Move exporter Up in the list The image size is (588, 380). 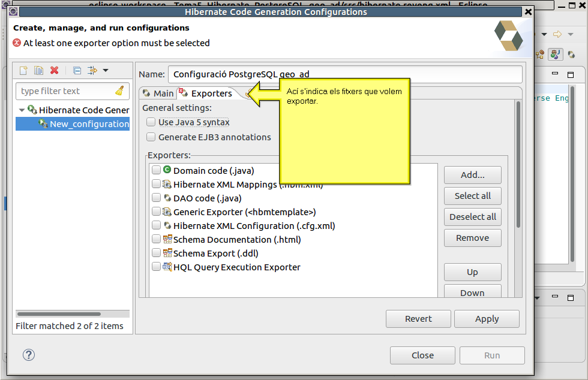pyautogui.click(x=473, y=272)
